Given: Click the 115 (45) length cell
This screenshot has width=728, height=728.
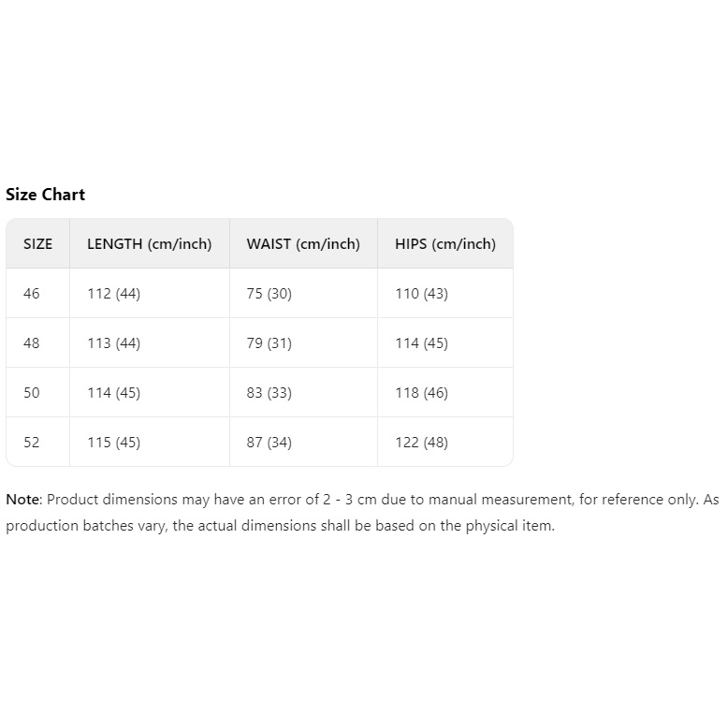Looking at the screenshot, I should click(x=113, y=443).
